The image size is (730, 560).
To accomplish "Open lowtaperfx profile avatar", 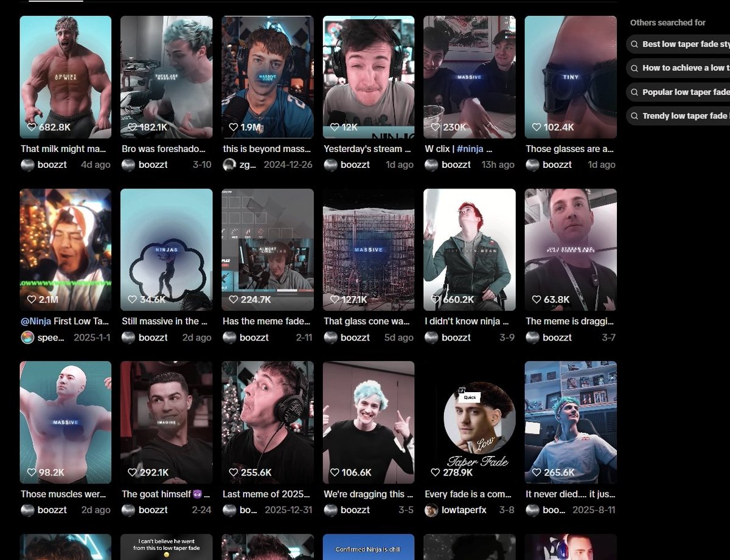I will (x=431, y=510).
